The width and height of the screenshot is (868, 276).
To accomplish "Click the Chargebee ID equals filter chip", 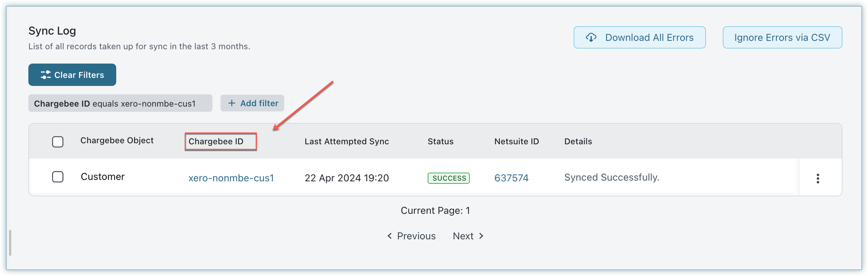I will (120, 103).
